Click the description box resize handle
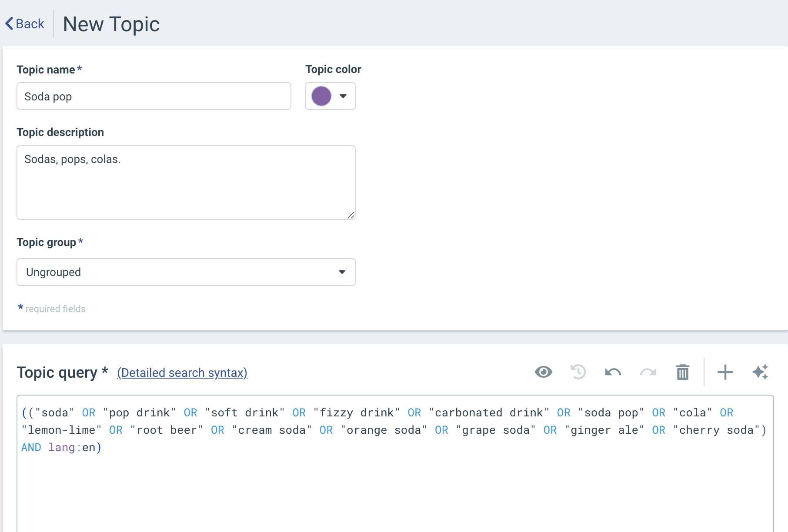This screenshot has width=788, height=532. [351, 215]
